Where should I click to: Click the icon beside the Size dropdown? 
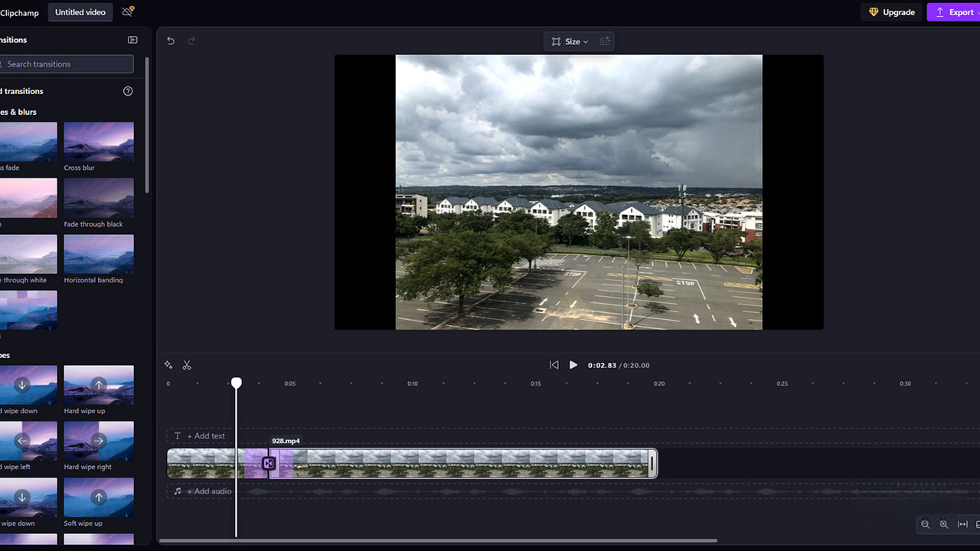tap(605, 41)
